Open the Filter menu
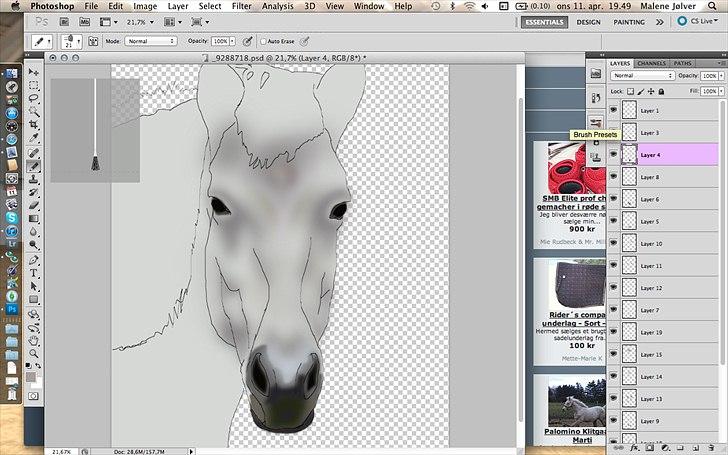Viewport: 728px width, 455px height. pos(241,6)
